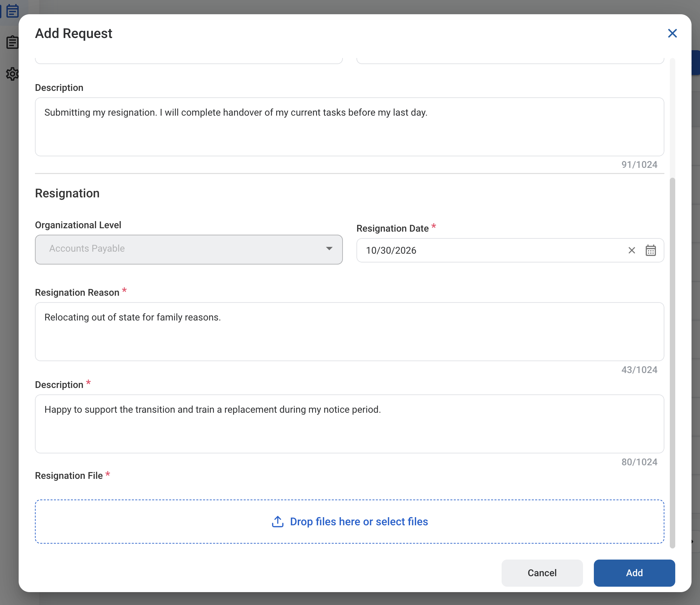Open the clipboard sidebar icon

(x=13, y=42)
